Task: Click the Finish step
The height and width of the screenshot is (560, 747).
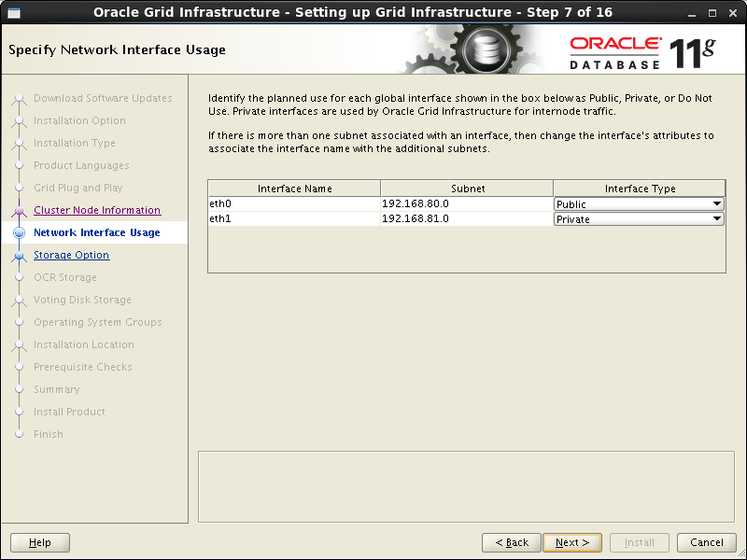Action: 49,434
